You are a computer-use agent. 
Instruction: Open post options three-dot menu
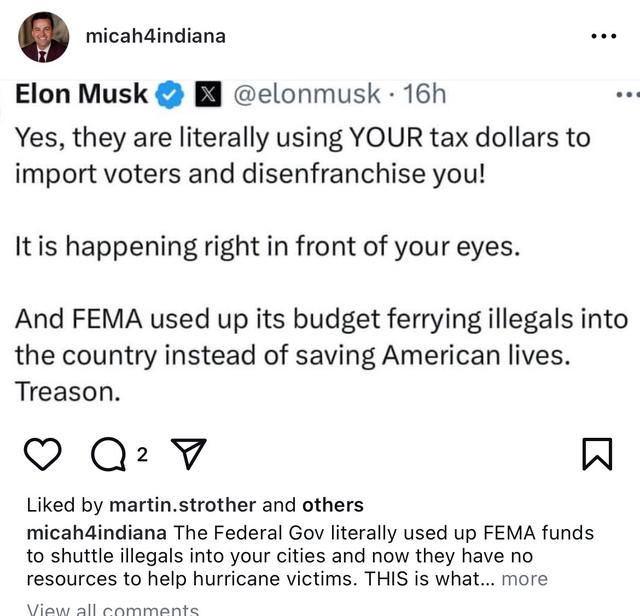pyautogui.click(x=604, y=36)
